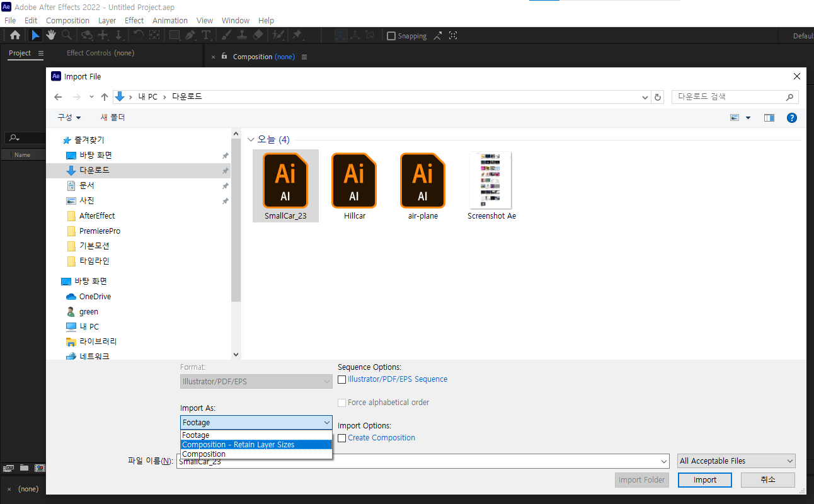Image resolution: width=814 pixels, height=504 pixels.
Task: Choose plain Composition option in list
Action: 256,454
